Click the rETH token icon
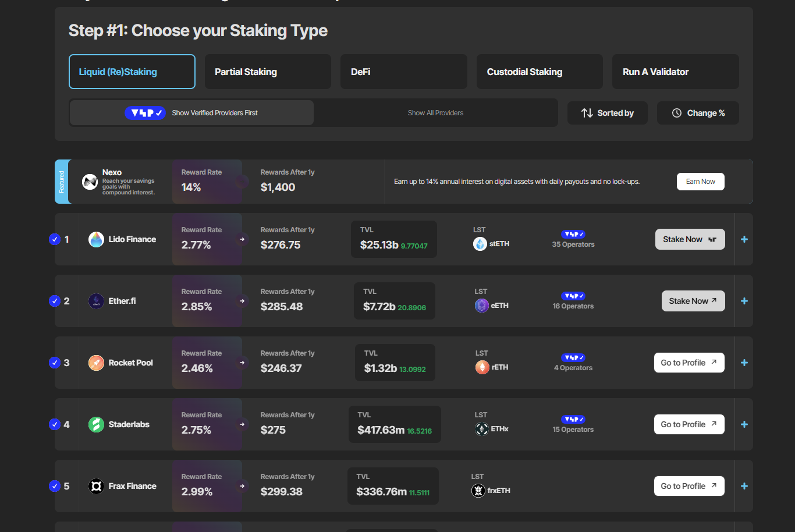795x532 pixels. pyautogui.click(x=482, y=367)
